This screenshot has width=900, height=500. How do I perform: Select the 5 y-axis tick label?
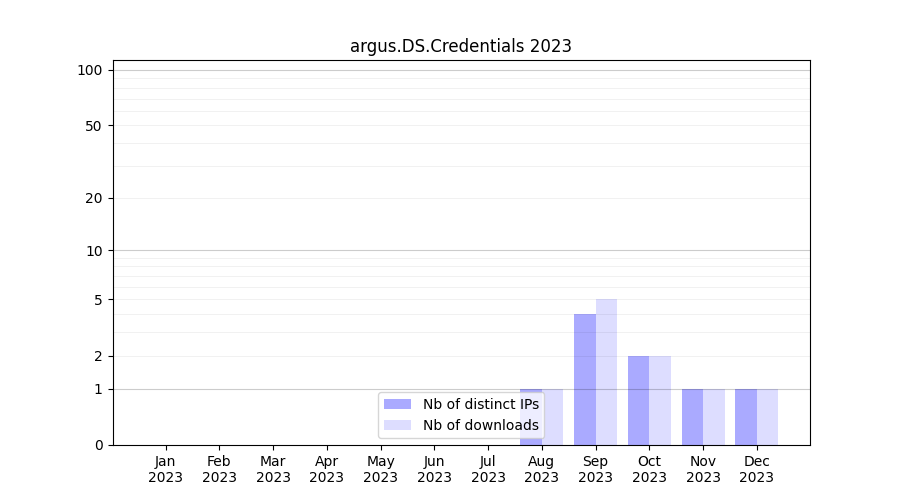pyautogui.click(x=98, y=300)
